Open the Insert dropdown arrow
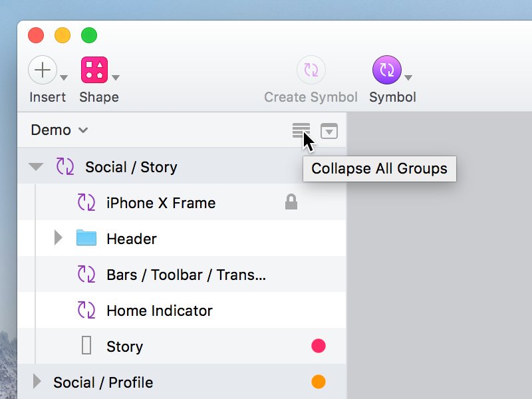The width and height of the screenshot is (532, 399). (64, 77)
